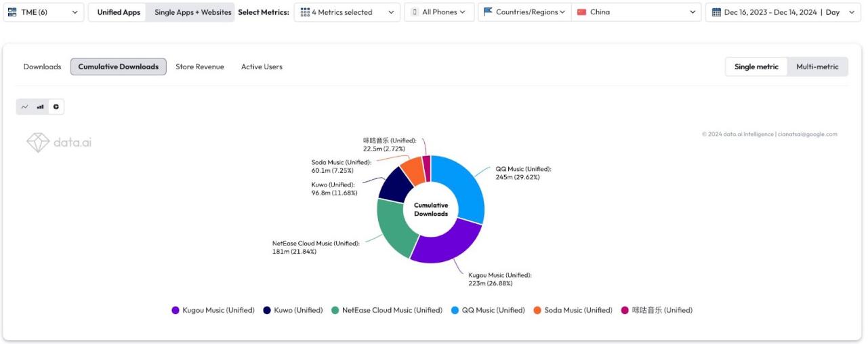The image size is (868, 344).
Task: Switch to Single metric mode
Action: coord(756,66)
